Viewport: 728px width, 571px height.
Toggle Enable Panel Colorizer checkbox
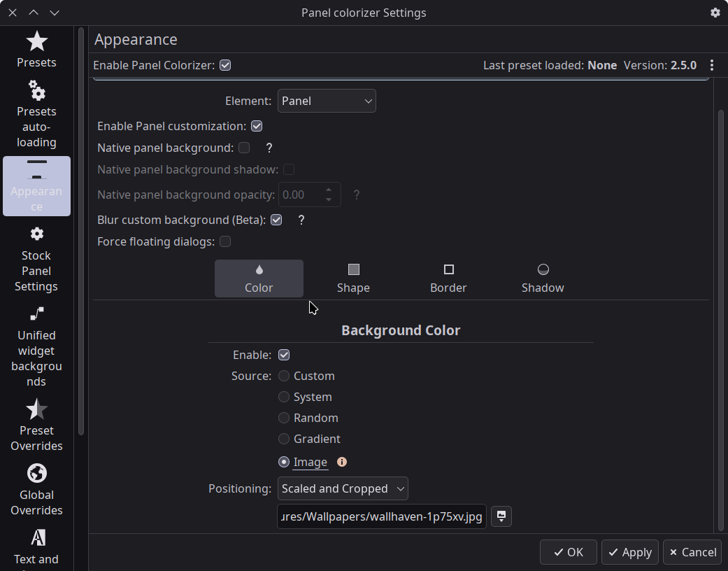coord(225,65)
